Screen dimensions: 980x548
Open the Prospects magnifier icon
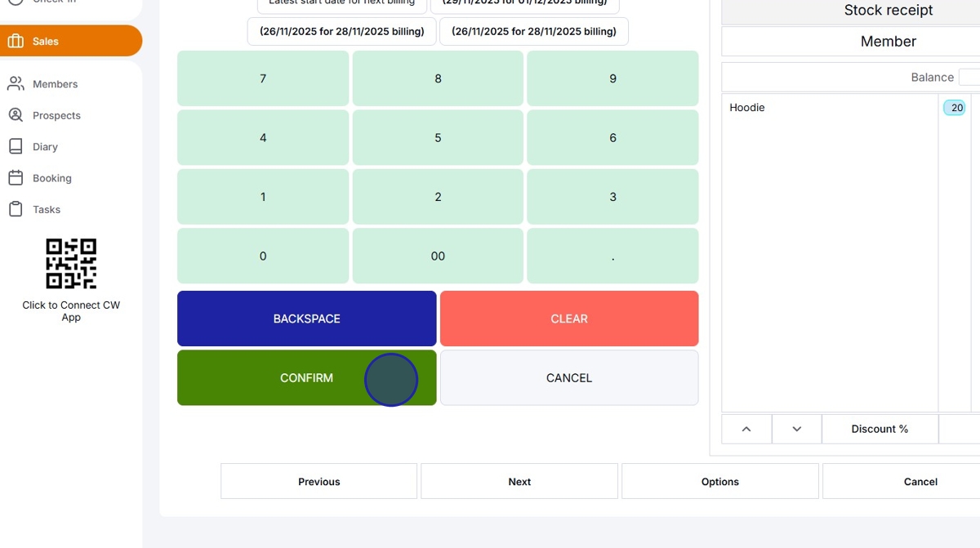pyautogui.click(x=16, y=115)
